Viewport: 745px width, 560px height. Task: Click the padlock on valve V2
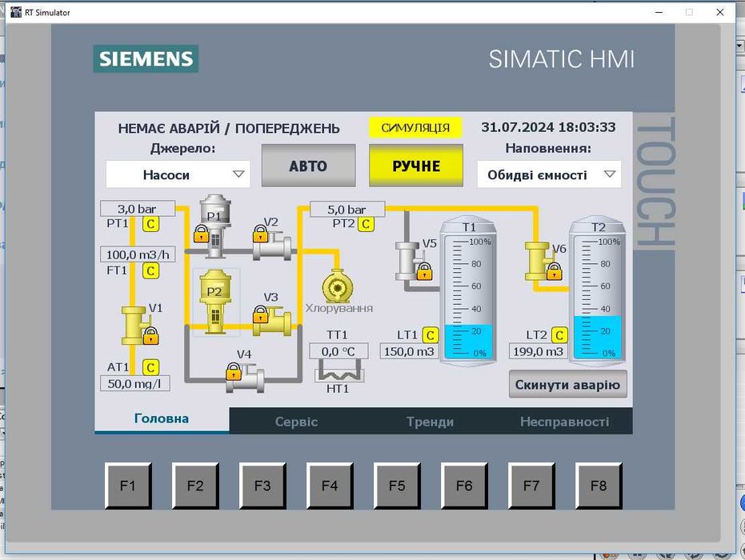pyautogui.click(x=260, y=234)
